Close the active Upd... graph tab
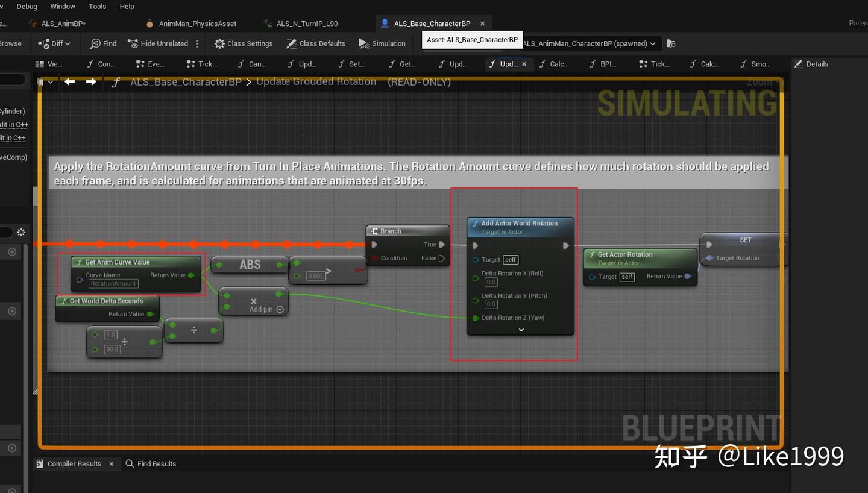 pyautogui.click(x=524, y=64)
